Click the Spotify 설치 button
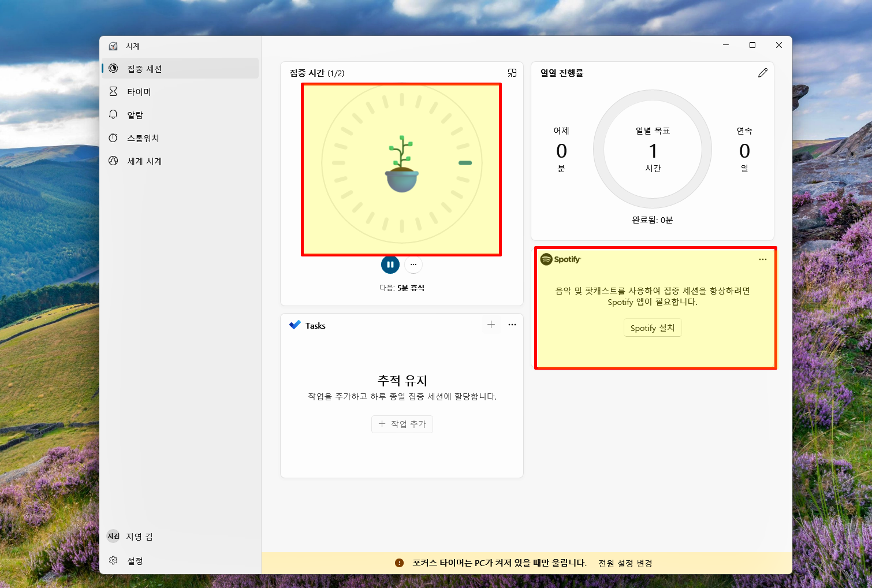This screenshot has height=588, width=872. tap(653, 328)
